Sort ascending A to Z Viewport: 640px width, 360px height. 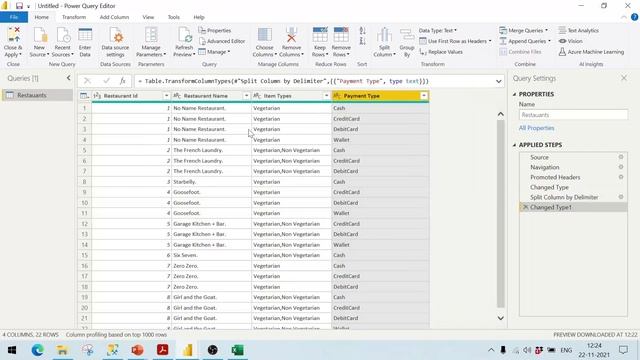point(362,31)
